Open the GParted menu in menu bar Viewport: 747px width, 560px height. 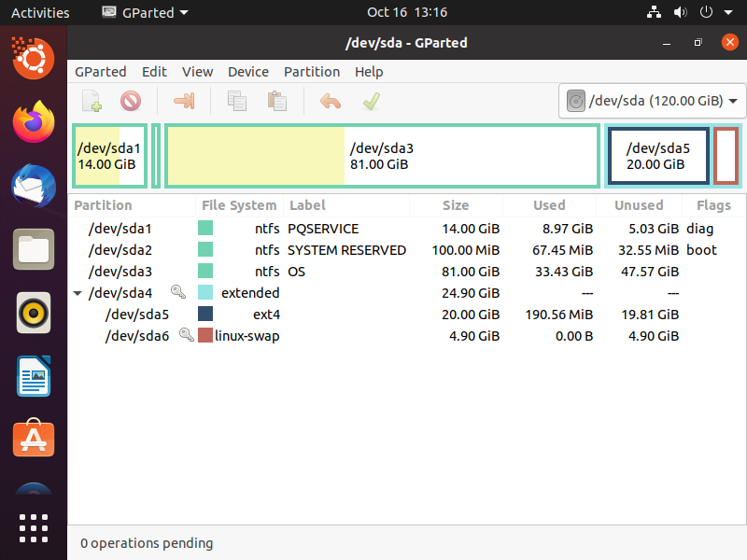101,72
